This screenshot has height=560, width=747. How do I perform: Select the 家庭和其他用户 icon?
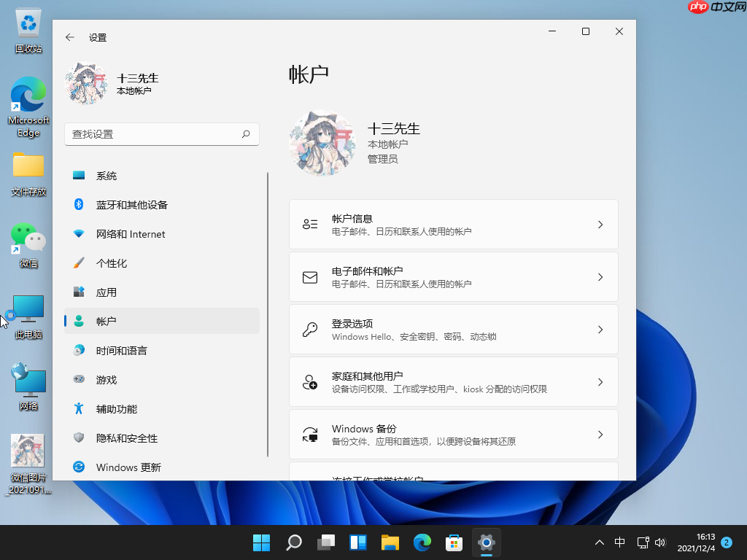[x=310, y=381]
